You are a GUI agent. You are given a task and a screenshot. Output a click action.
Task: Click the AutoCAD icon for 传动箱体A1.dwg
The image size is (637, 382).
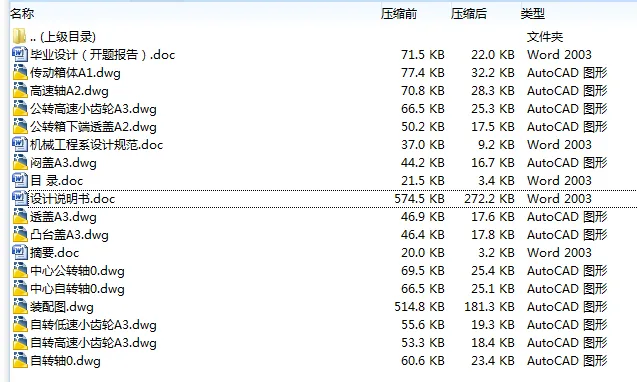pos(20,72)
